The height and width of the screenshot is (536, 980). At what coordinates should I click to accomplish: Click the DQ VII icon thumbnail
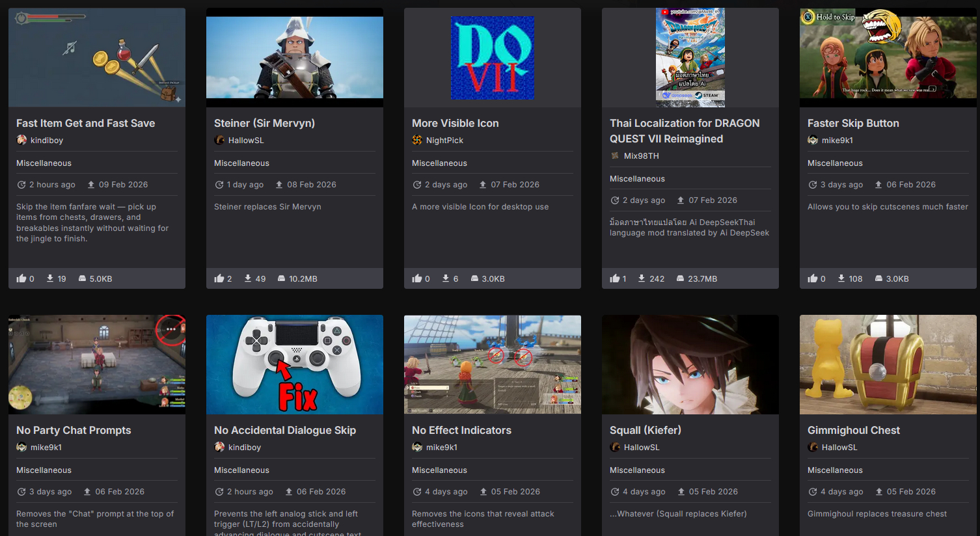493,58
